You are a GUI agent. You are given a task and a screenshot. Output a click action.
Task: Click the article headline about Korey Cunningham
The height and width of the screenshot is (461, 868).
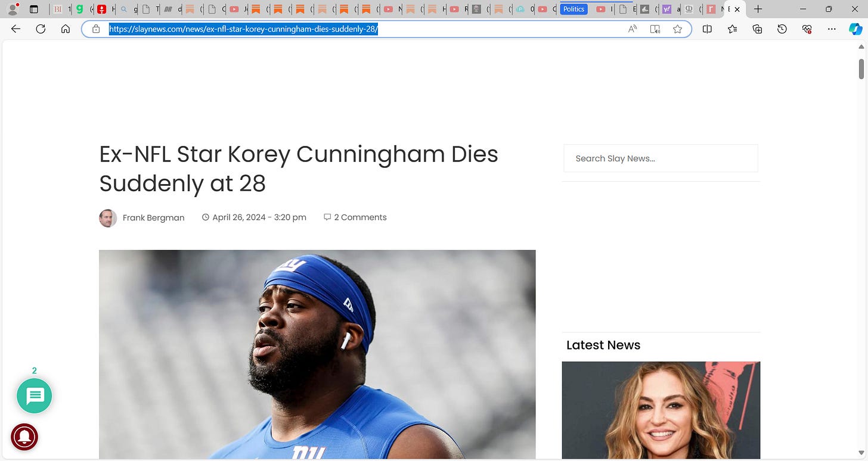click(x=299, y=169)
